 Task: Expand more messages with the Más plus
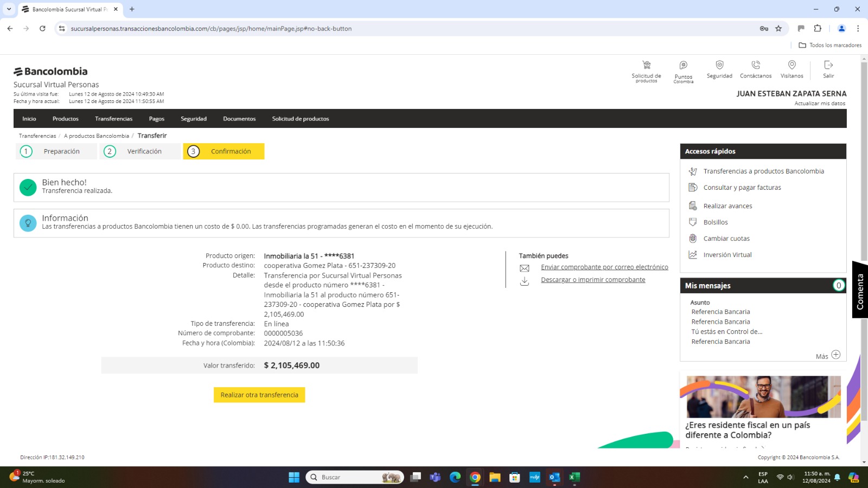coord(835,355)
